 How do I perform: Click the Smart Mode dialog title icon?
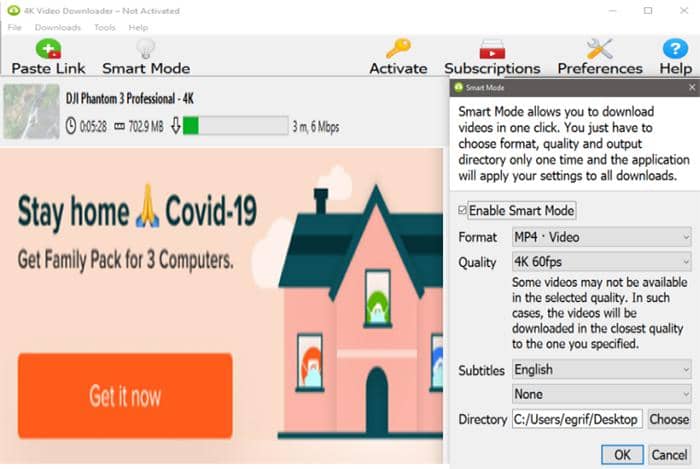tap(458, 87)
